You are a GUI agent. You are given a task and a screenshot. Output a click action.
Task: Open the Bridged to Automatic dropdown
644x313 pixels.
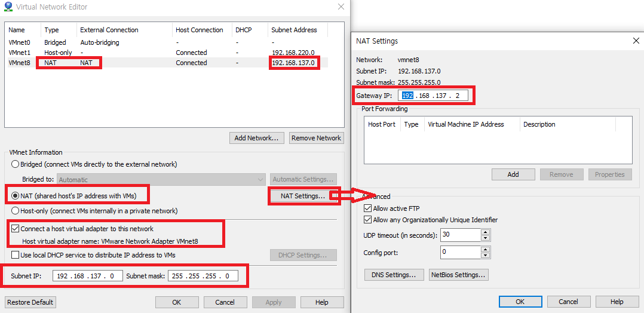coord(162,180)
